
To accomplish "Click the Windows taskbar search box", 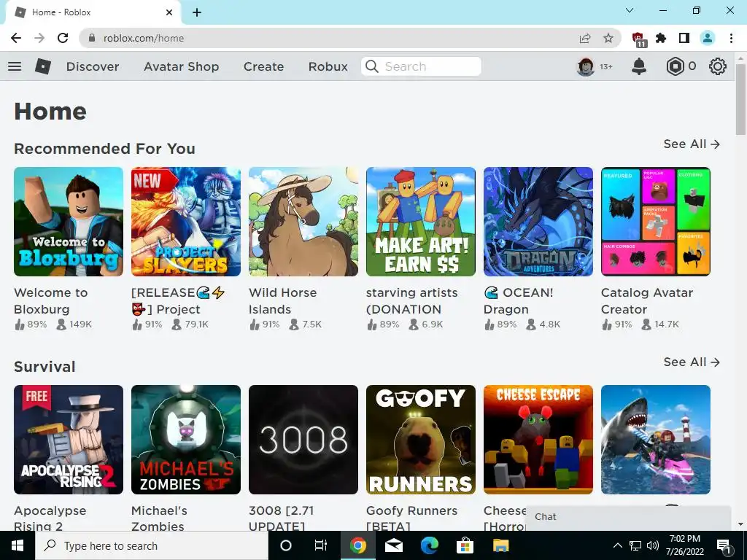I will pyautogui.click(x=152, y=545).
